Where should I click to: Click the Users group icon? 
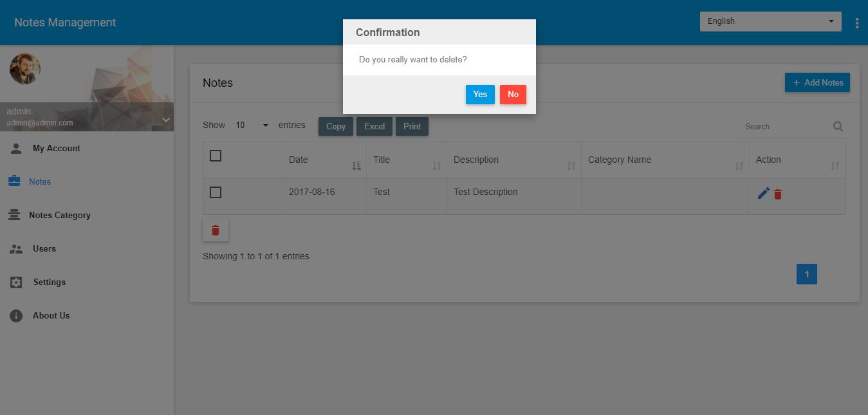(x=16, y=249)
